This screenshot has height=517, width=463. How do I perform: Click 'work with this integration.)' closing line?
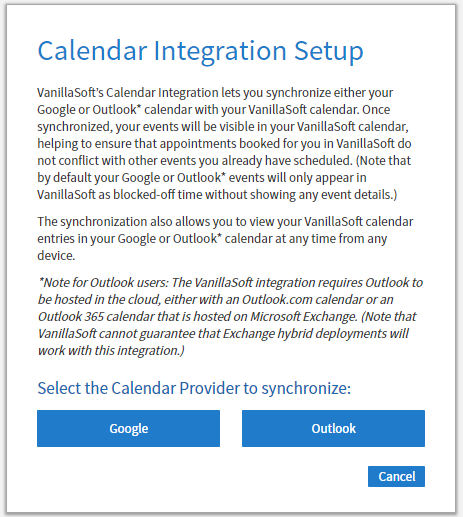tap(111, 351)
